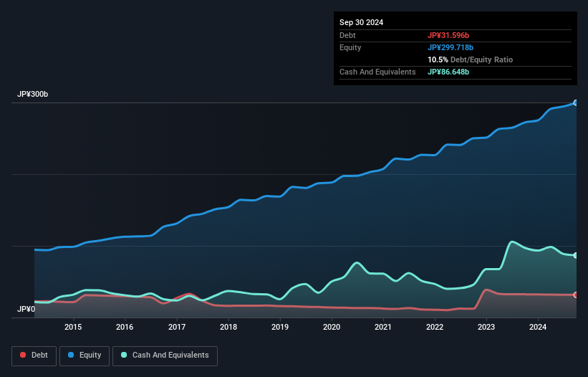Click the blue Equity endpoint marker

[x=575, y=103]
